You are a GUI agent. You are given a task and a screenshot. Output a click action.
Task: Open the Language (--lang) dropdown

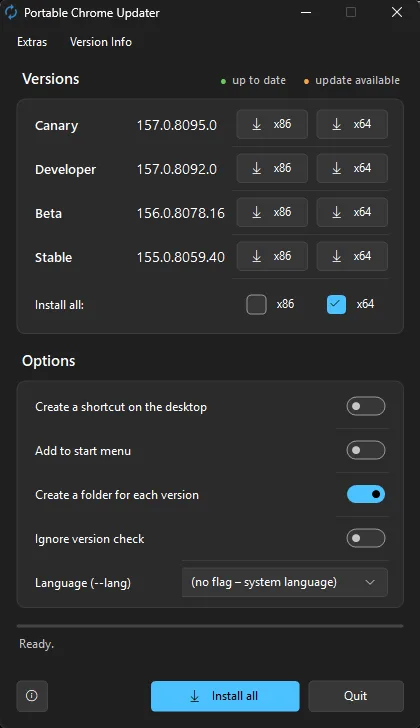284,582
